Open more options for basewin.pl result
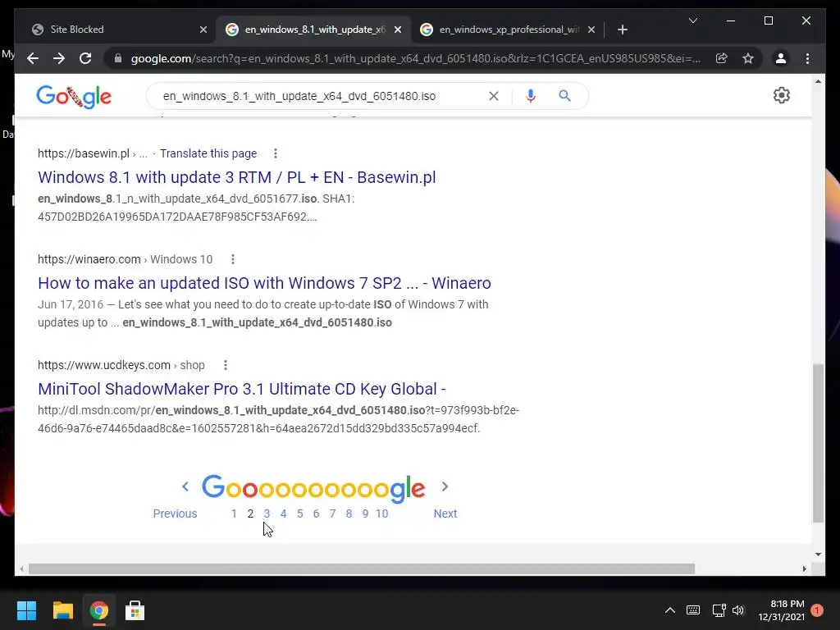Viewport: 840px width, 630px height. tap(276, 153)
